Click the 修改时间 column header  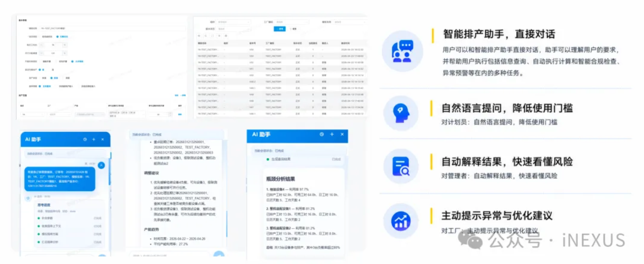point(345,43)
